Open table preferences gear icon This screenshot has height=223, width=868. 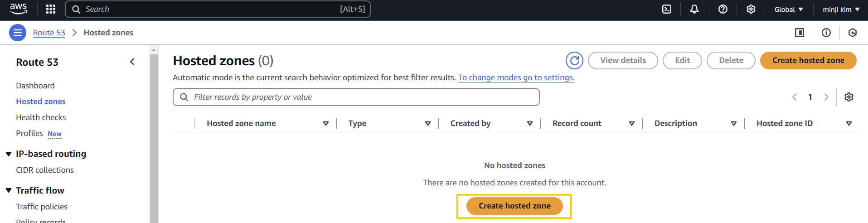pyautogui.click(x=849, y=97)
